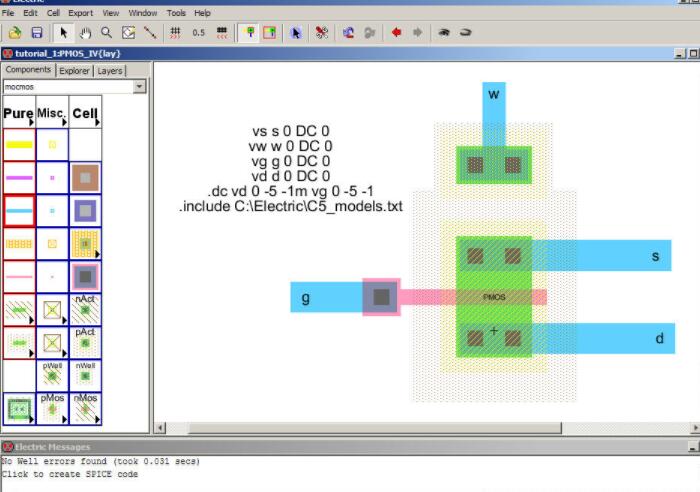Click the red Undo arrow
The image size is (700, 492).
[x=397, y=33]
